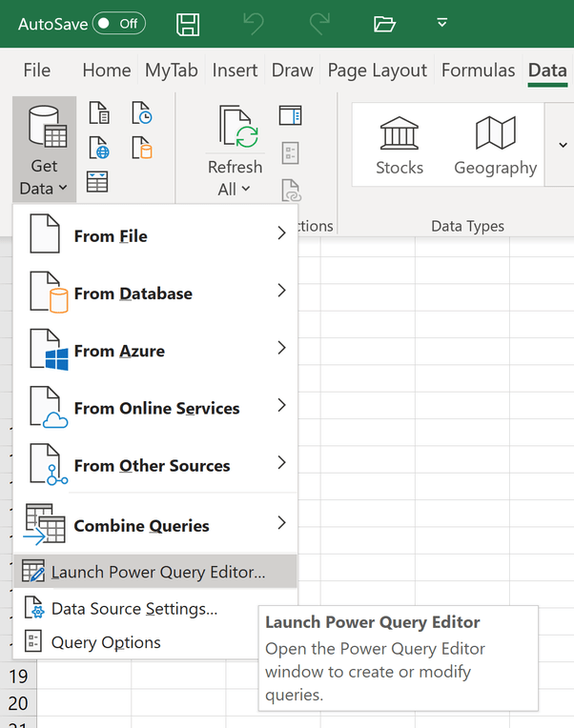The image size is (574, 728).
Task: Click the Redo arrow icon
Action: pyautogui.click(x=319, y=23)
